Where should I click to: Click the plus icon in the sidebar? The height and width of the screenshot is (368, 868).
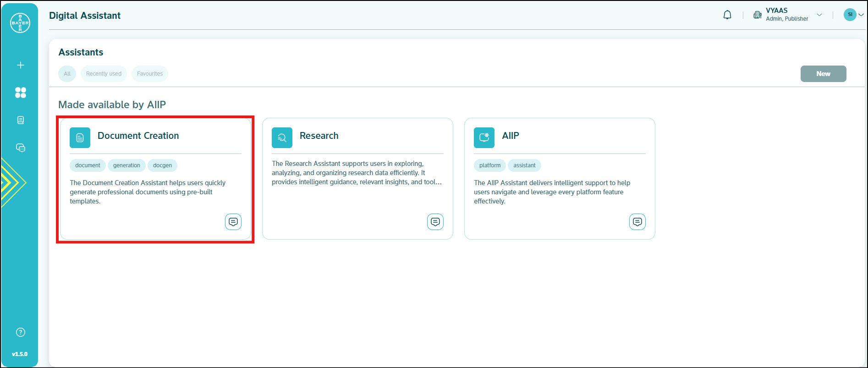click(x=20, y=65)
